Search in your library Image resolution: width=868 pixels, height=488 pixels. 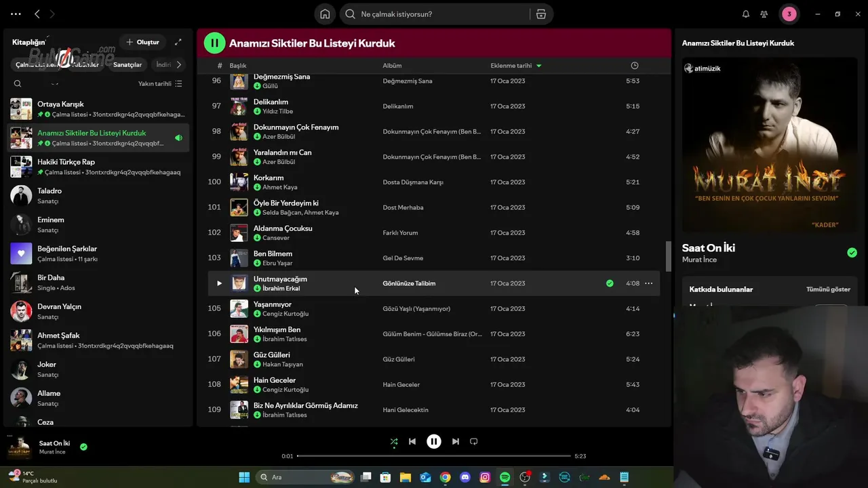[18, 84]
